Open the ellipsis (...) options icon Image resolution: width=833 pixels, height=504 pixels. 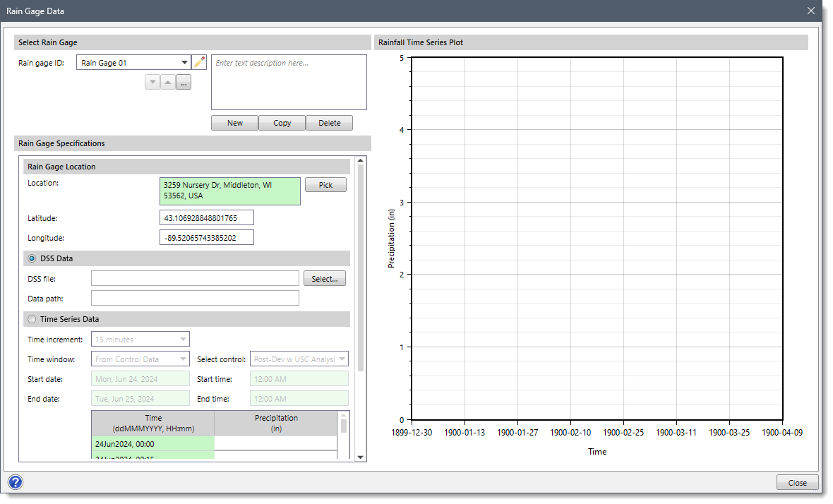point(184,82)
